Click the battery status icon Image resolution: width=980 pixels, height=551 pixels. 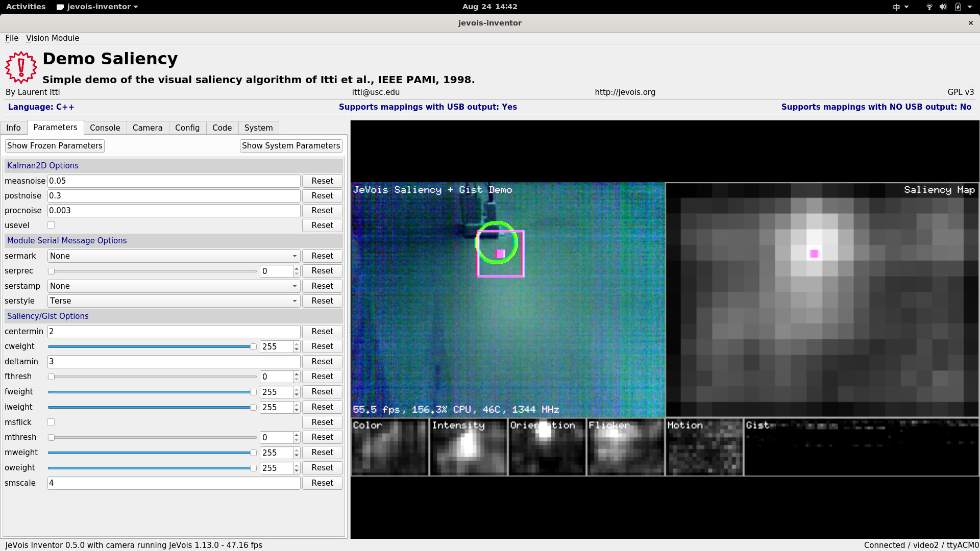tap(958, 7)
